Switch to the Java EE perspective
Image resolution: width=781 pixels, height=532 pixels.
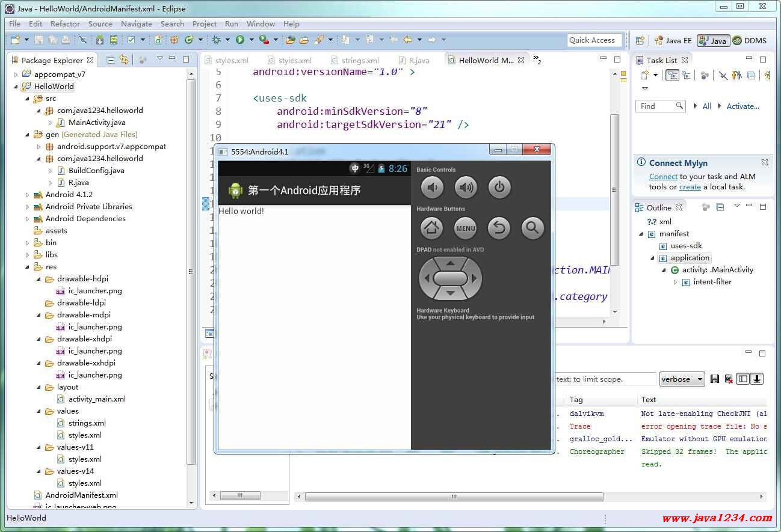(x=673, y=40)
